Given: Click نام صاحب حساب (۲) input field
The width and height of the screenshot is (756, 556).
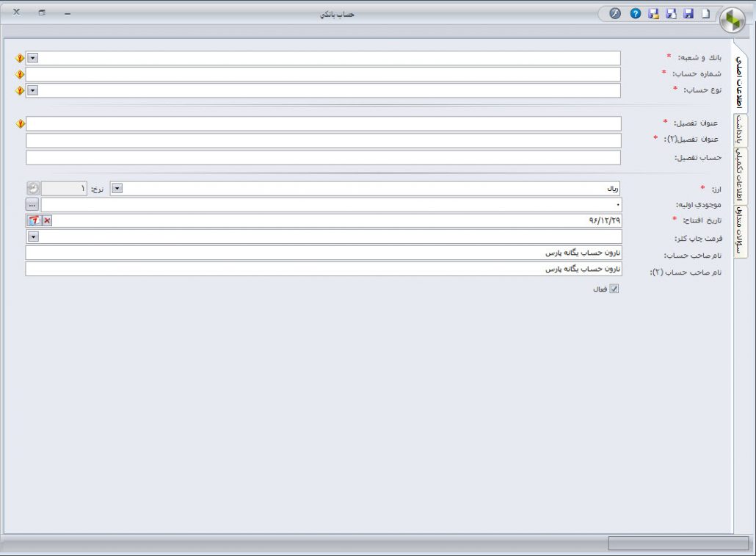Looking at the screenshot, I should point(324,269).
